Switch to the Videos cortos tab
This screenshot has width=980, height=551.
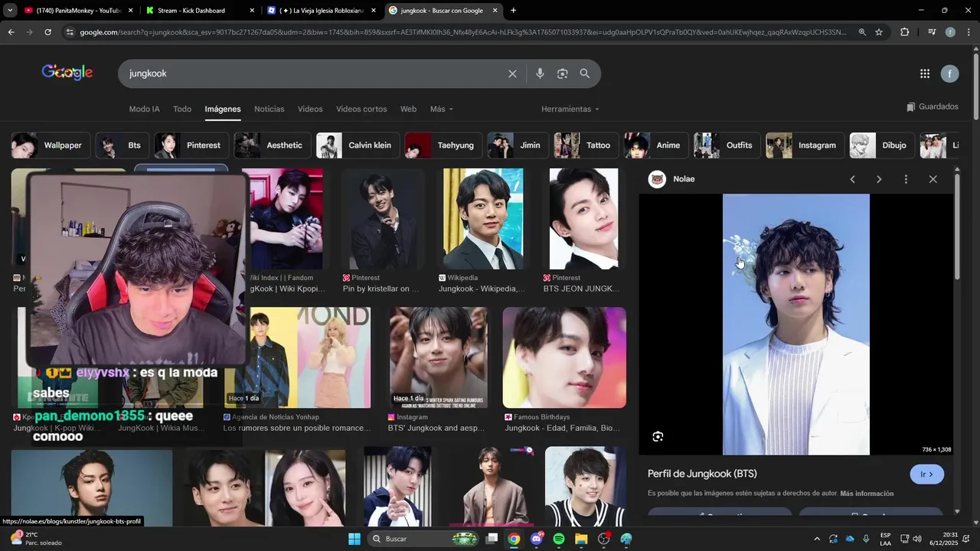pyautogui.click(x=361, y=109)
